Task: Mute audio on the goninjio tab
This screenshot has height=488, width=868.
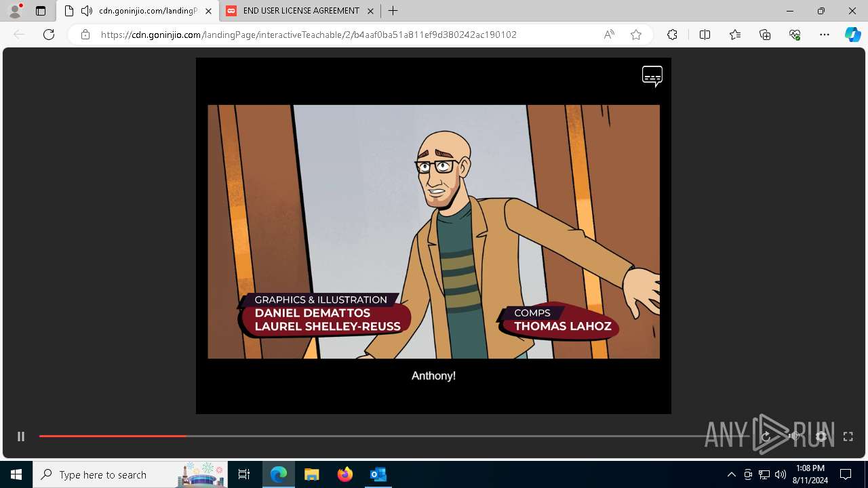Action: (87, 11)
